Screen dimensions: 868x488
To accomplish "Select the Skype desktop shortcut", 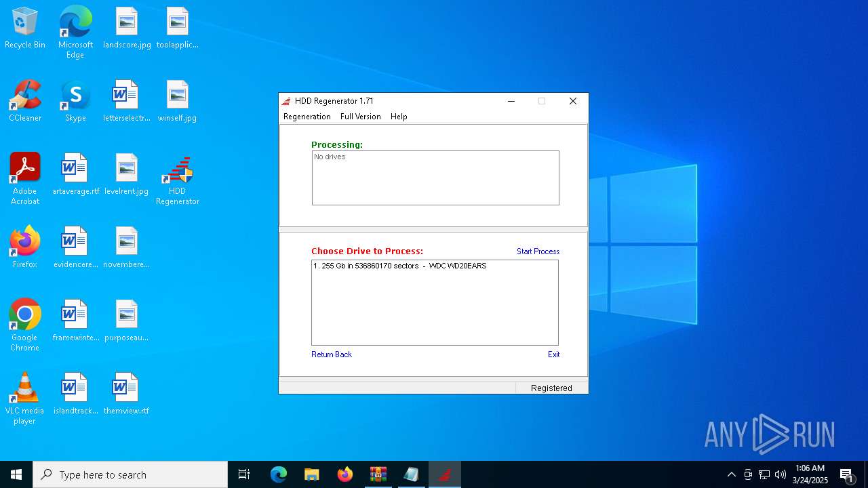I will coord(75,102).
